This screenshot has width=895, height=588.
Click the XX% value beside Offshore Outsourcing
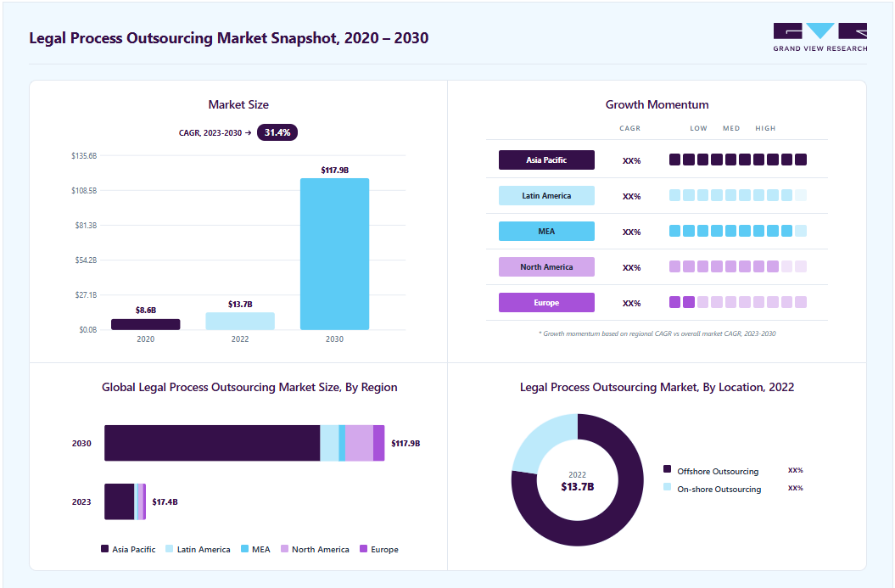[x=796, y=470]
